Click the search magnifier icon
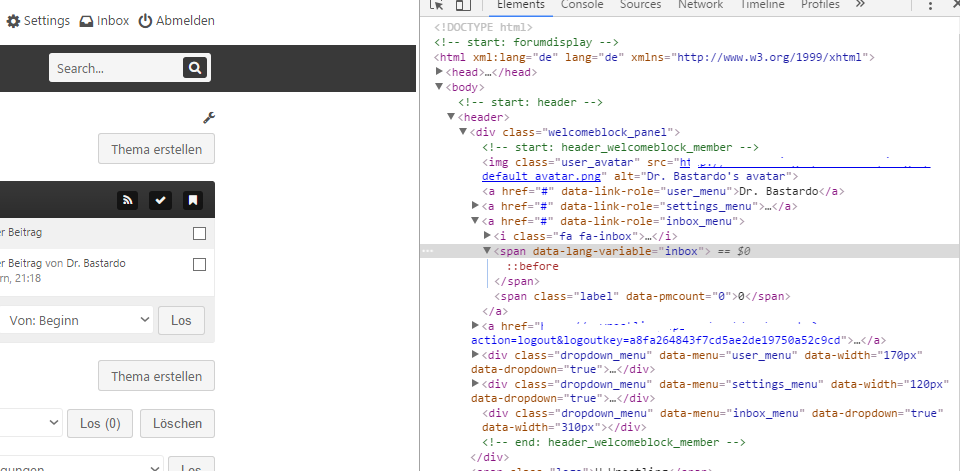This screenshot has width=960, height=471. tap(193, 68)
